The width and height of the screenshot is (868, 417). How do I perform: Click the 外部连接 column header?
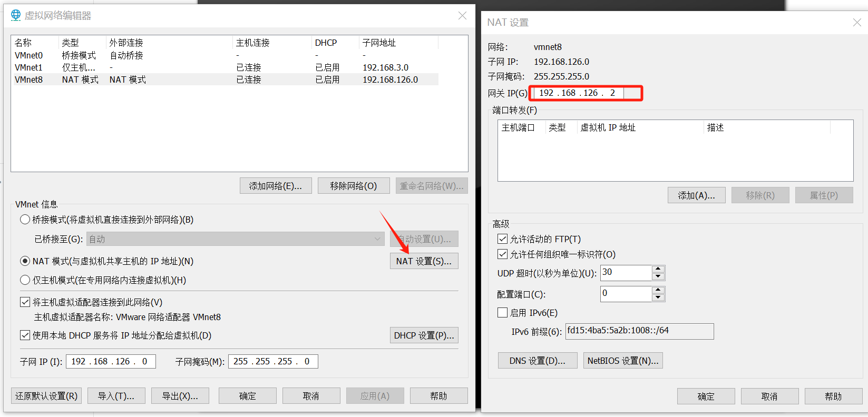click(x=169, y=43)
